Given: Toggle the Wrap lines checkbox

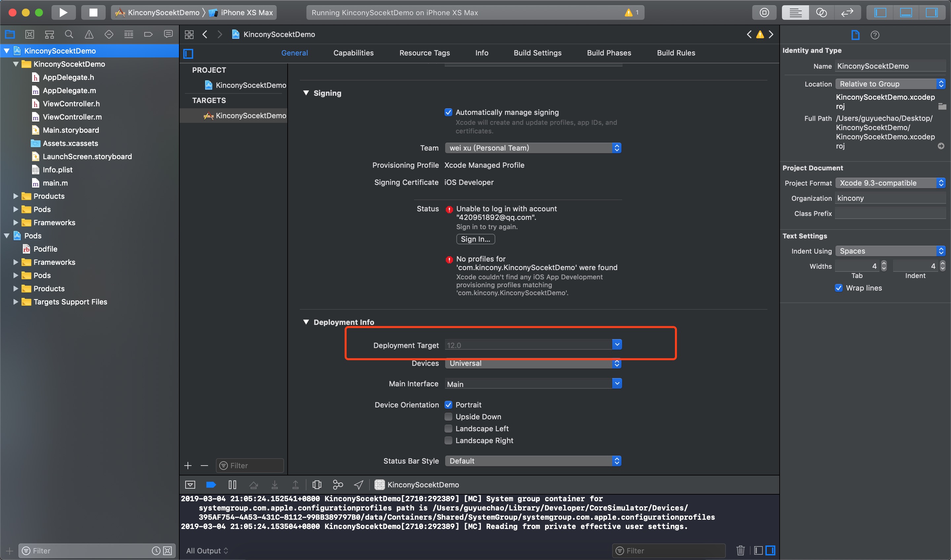Looking at the screenshot, I should pos(838,288).
